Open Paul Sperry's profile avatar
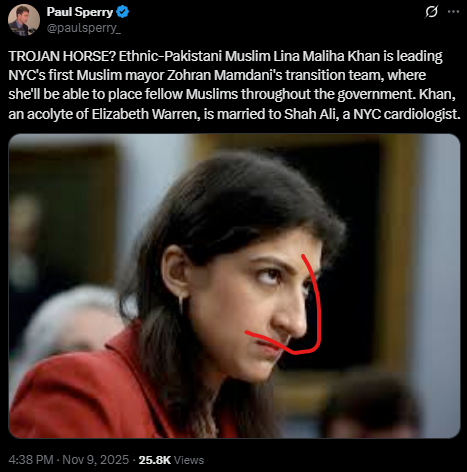Viewport: 467px width, 472px height. click(x=24, y=20)
